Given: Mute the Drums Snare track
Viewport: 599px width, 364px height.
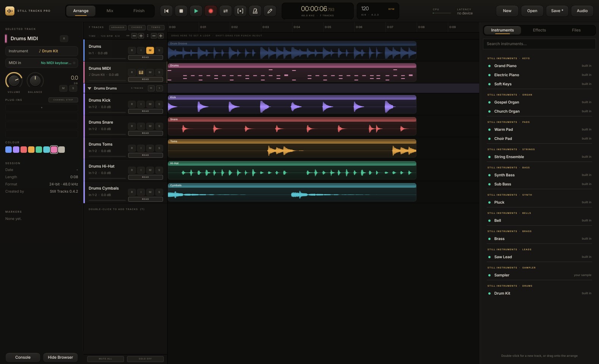Looking at the screenshot, I should 150,126.
